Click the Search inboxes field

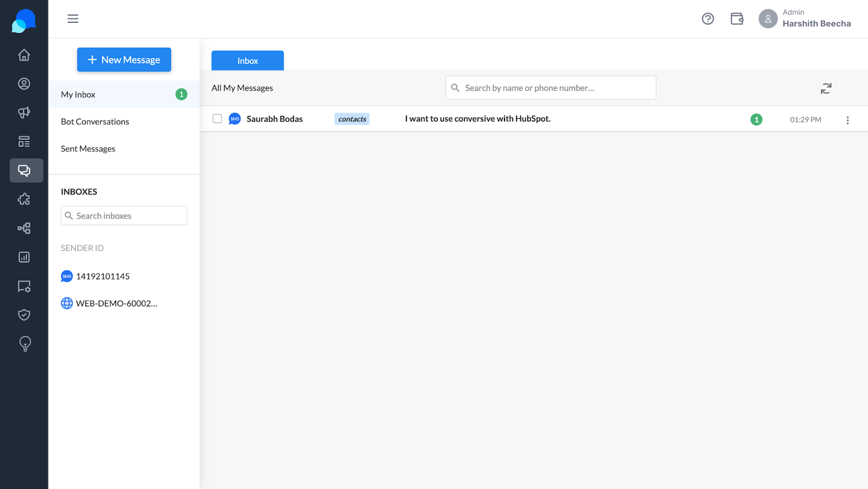[124, 216]
